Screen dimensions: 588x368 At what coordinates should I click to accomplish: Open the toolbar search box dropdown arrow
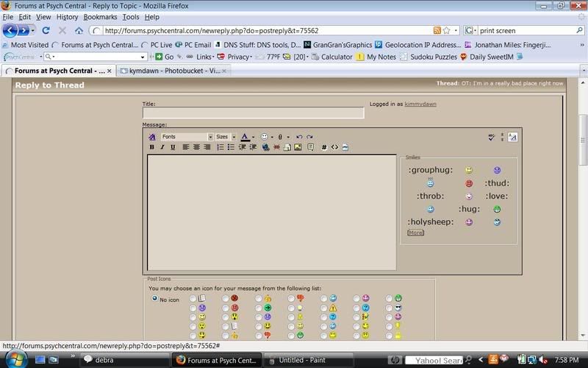tap(143, 57)
